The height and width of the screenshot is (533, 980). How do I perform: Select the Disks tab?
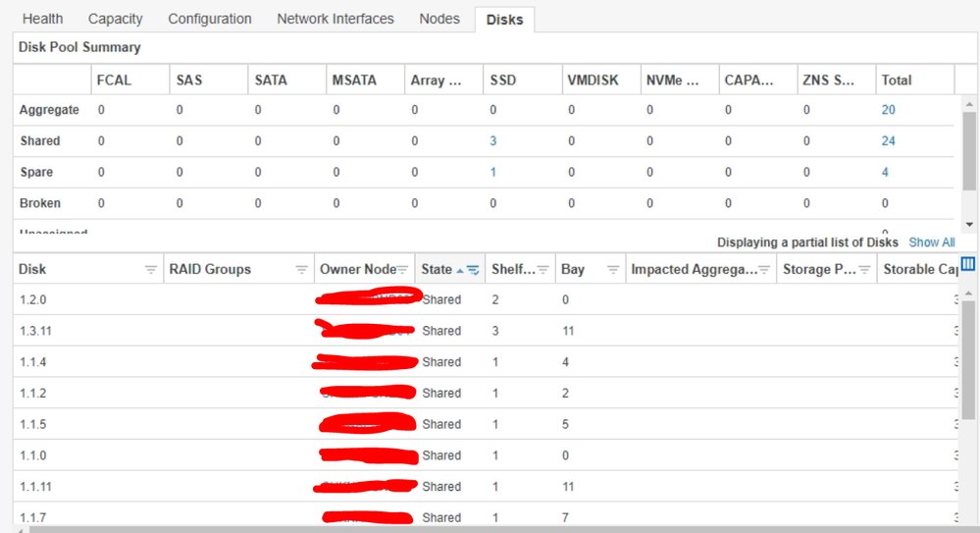point(504,20)
